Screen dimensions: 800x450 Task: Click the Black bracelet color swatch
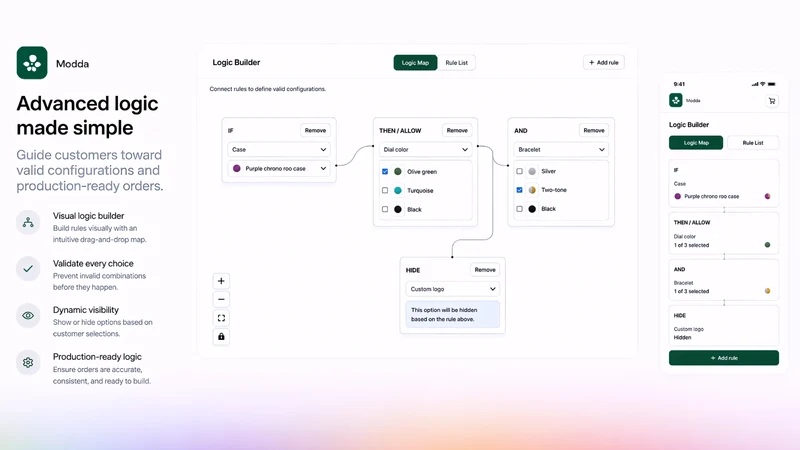point(532,209)
